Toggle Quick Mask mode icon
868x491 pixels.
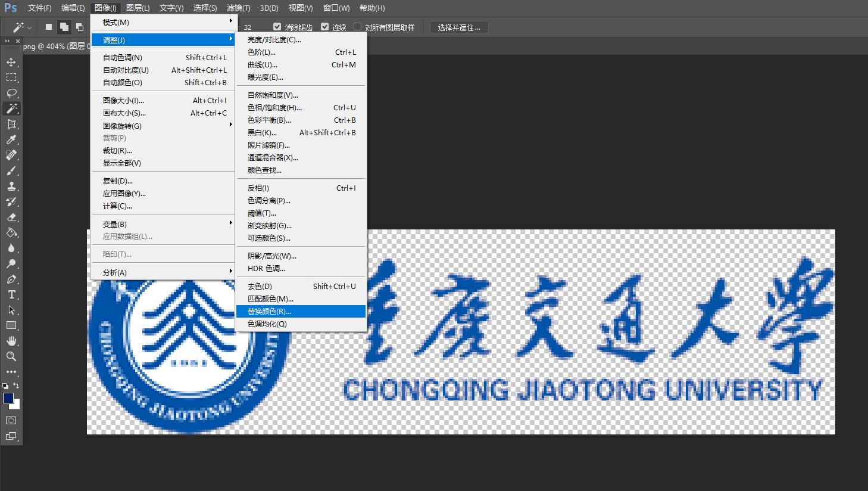point(11,421)
